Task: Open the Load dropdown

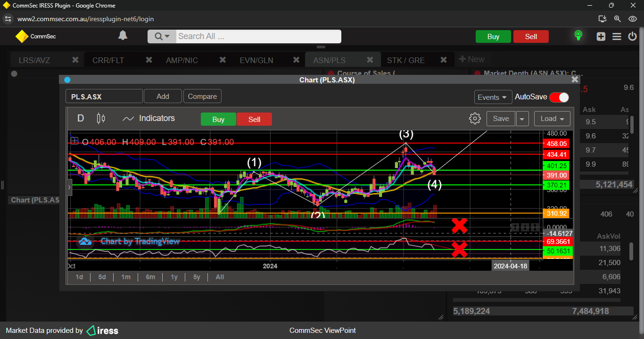Action: pyautogui.click(x=552, y=119)
